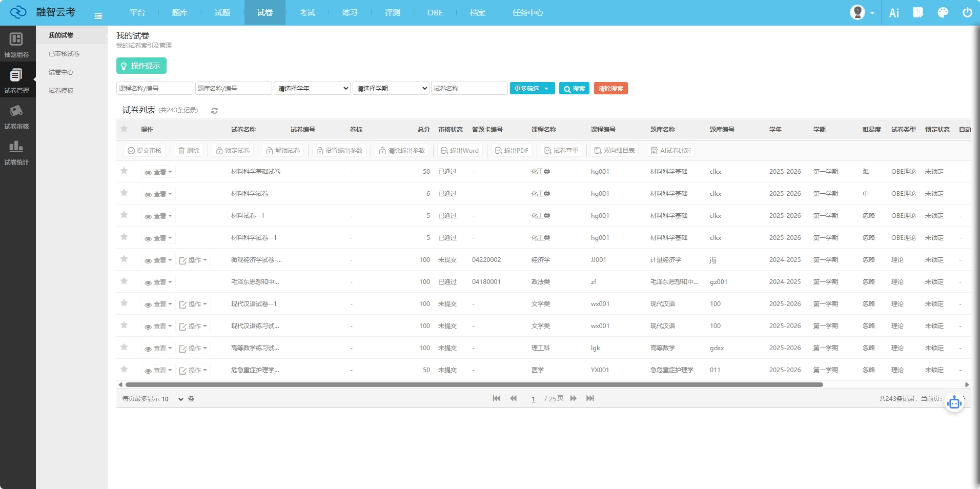Screen dimensions: 980x489
Task: Click the 输出Word toolbar button
Action: click(460, 151)
